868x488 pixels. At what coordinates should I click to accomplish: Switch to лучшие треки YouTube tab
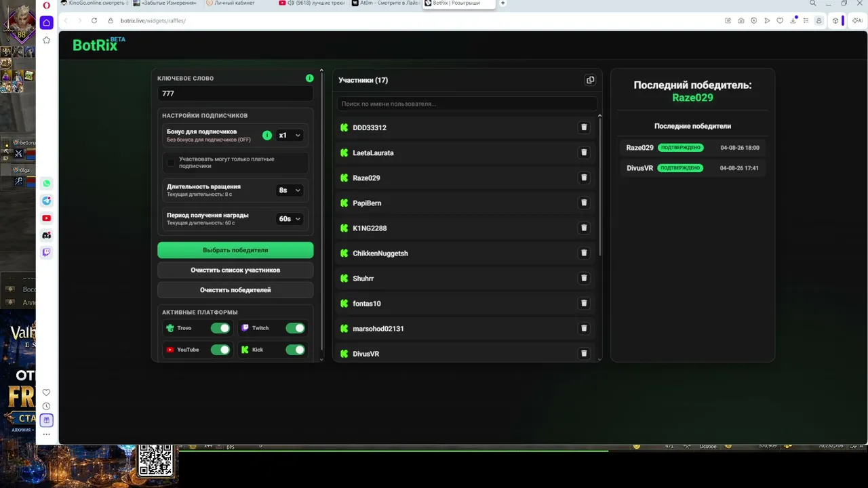(x=312, y=3)
